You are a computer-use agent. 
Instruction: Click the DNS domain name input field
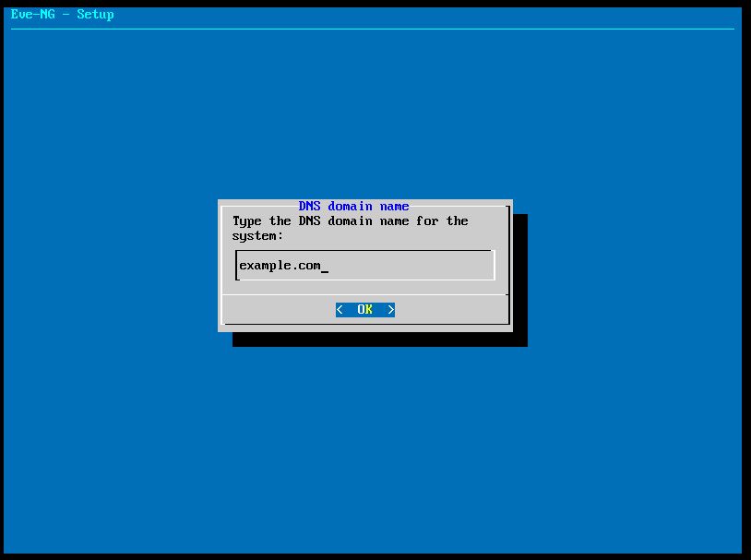point(365,265)
